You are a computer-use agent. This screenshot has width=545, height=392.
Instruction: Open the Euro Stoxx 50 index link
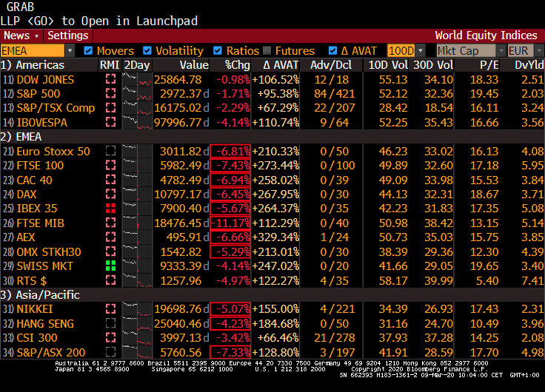[53, 151]
